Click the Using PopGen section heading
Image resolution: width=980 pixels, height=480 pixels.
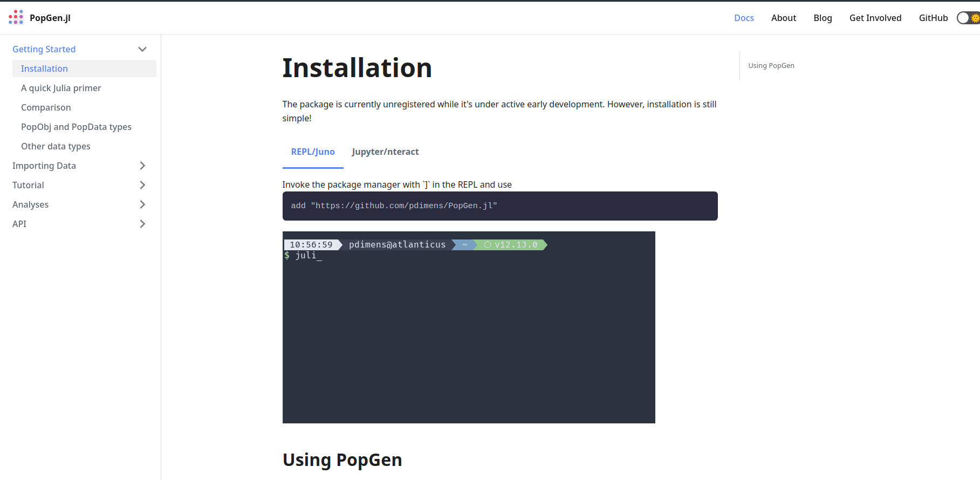pyautogui.click(x=342, y=460)
